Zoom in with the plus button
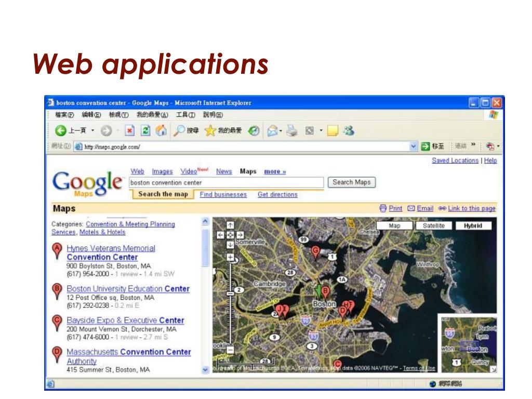Image resolution: width=532 pixels, height=399 pixels. point(230,258)
